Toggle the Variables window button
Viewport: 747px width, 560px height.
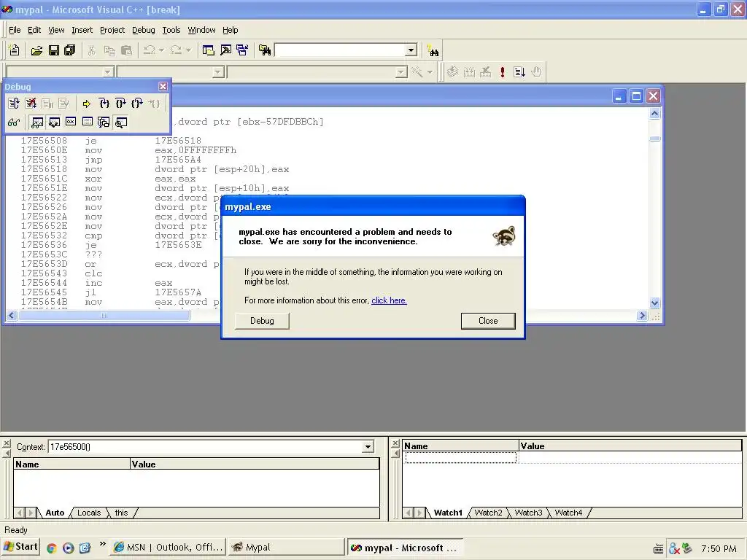pyautogui.click(x=54, y=122)
